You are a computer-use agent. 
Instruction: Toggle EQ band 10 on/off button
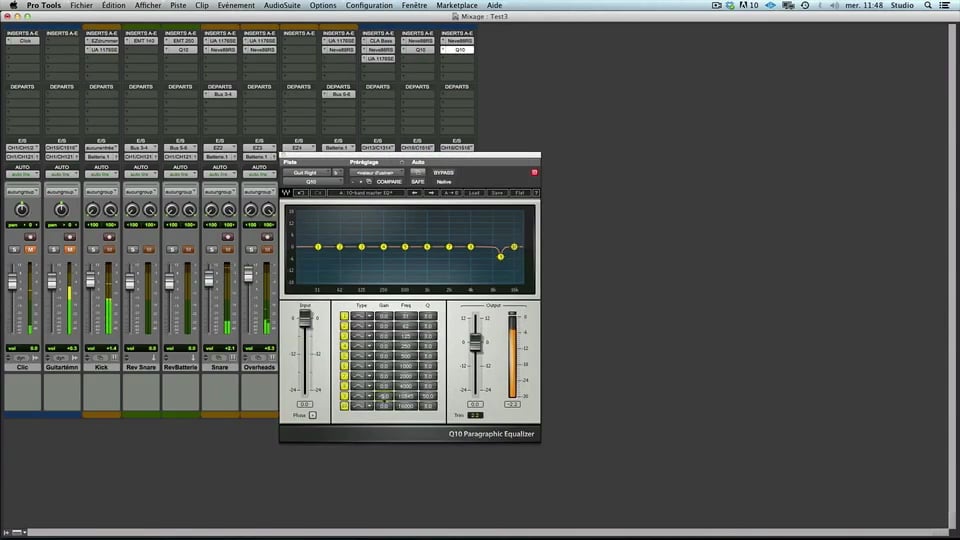[x=344, y=406]
